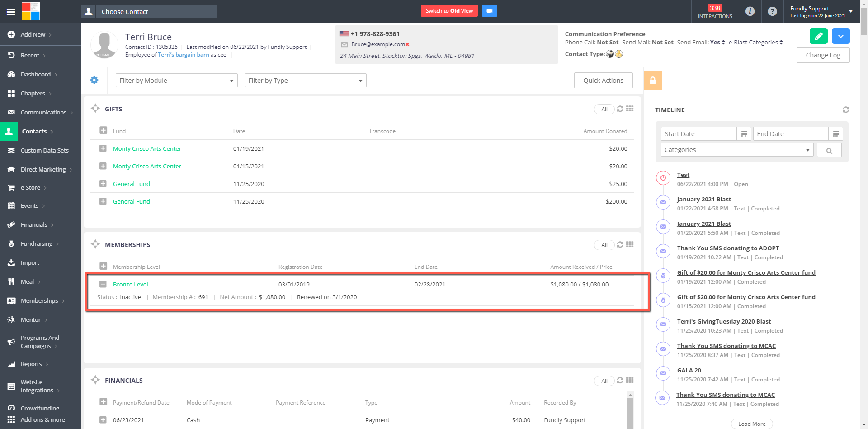Open the blue chevron dropdown button
This screenshot has width=868, height=429.
[841, 36]
